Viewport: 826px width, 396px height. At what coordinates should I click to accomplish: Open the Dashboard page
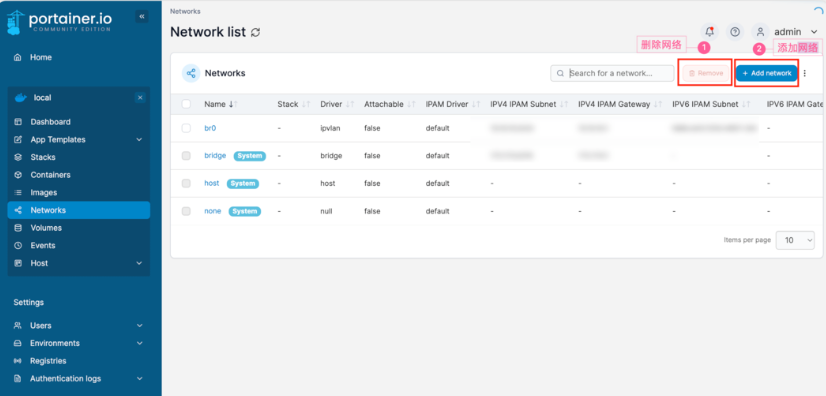click(x=50, y=122)
